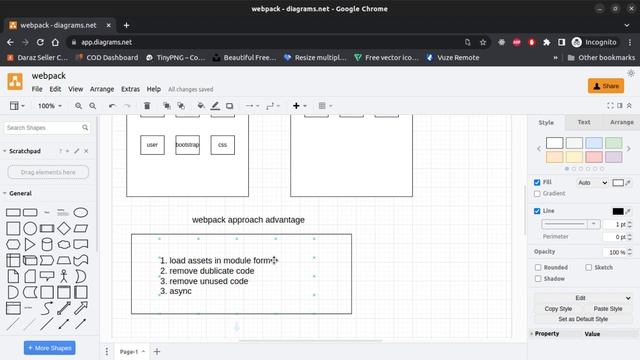Reload the browser page
The width and height of the screenshot is (640, 360).
(40, 42)
